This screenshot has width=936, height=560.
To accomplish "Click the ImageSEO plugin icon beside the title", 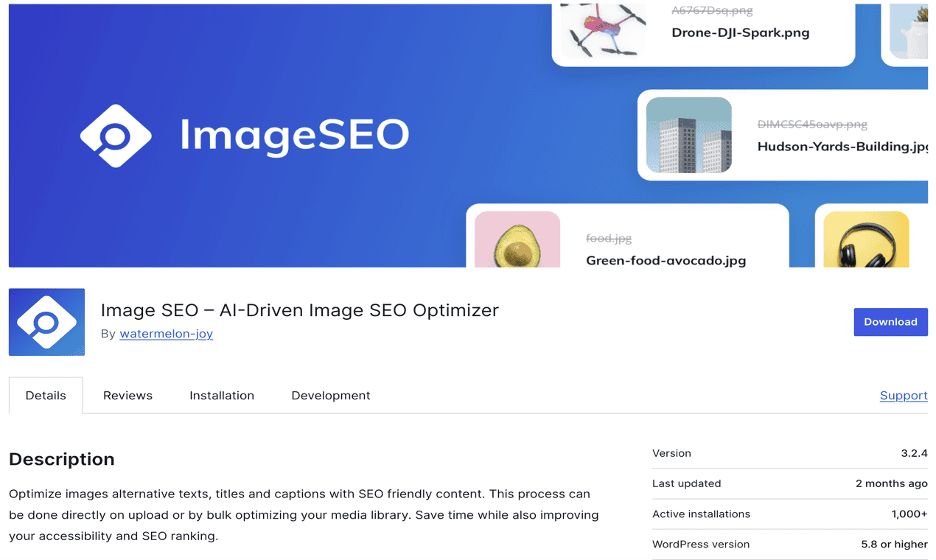I will click(x=46, y=322).
